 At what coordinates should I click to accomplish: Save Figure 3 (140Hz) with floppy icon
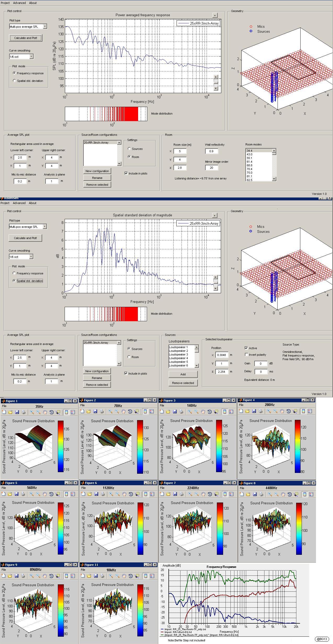coord(175,412)
